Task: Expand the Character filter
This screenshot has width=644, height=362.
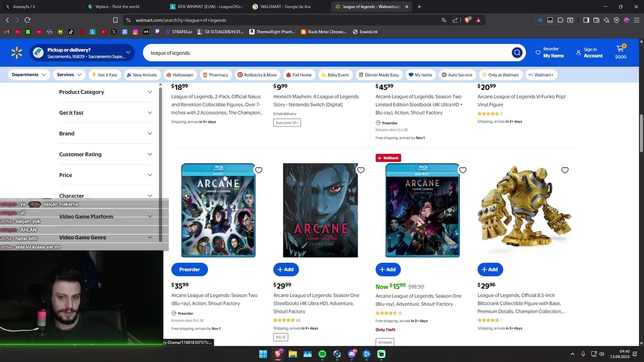Action: [x=106, y=196]
